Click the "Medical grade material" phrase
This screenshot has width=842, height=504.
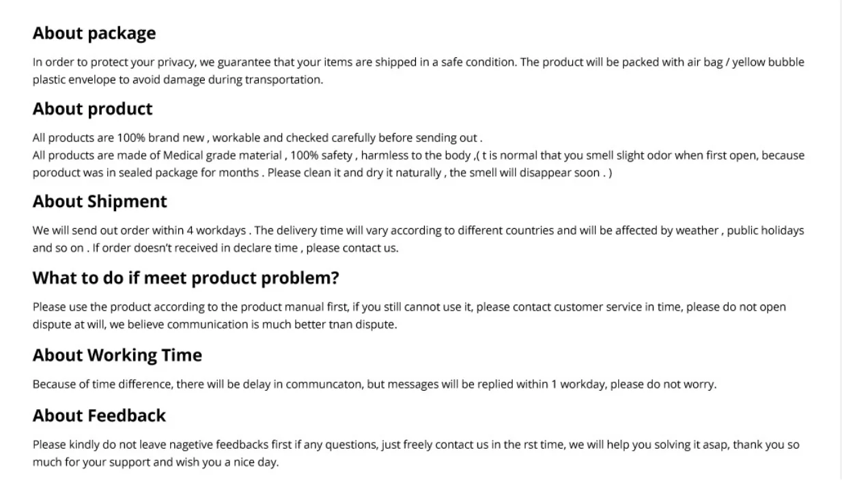click(x=222, y=156)
